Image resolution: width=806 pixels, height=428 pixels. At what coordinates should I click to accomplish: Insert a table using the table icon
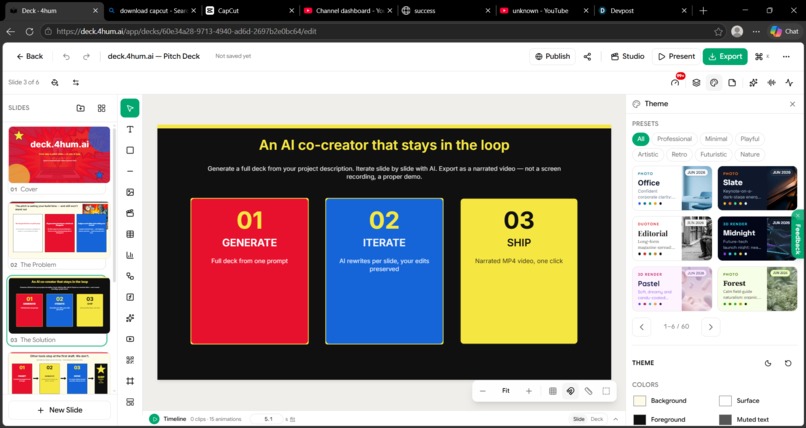point(130,234)
